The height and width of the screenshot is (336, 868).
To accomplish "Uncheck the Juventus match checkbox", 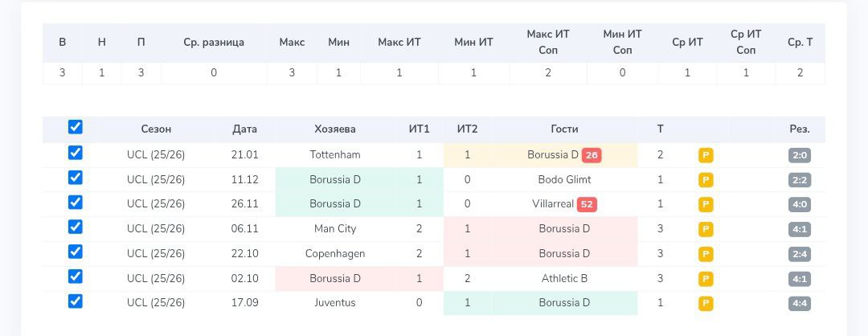I will pos(76,301).
